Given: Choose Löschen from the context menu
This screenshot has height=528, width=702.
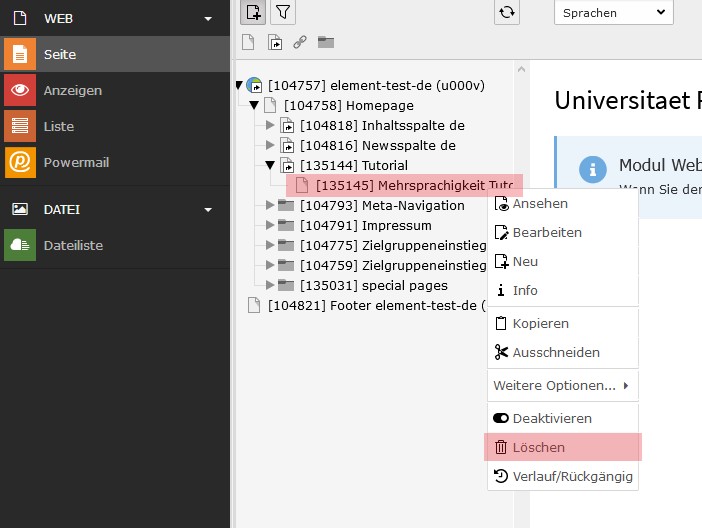Looking at the screenshot, I should click(539, 447).
